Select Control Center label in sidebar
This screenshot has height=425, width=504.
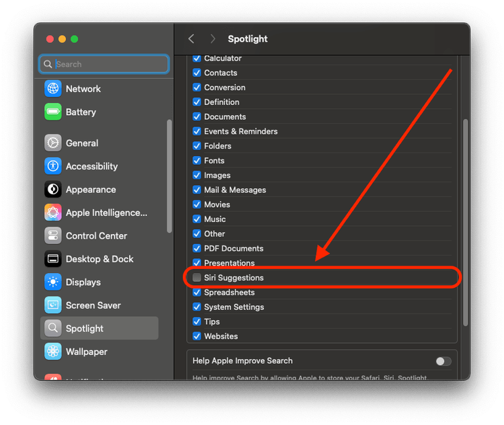[96, 236]
